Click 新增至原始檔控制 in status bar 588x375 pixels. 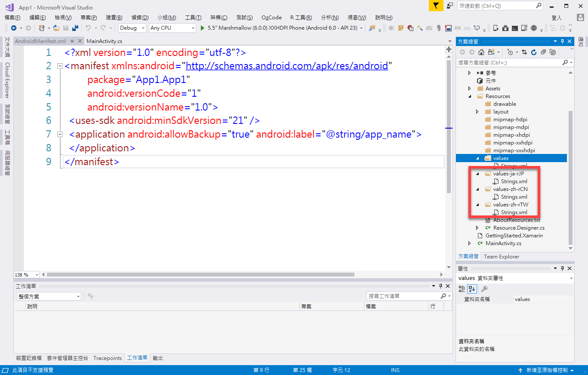(547, 370)
